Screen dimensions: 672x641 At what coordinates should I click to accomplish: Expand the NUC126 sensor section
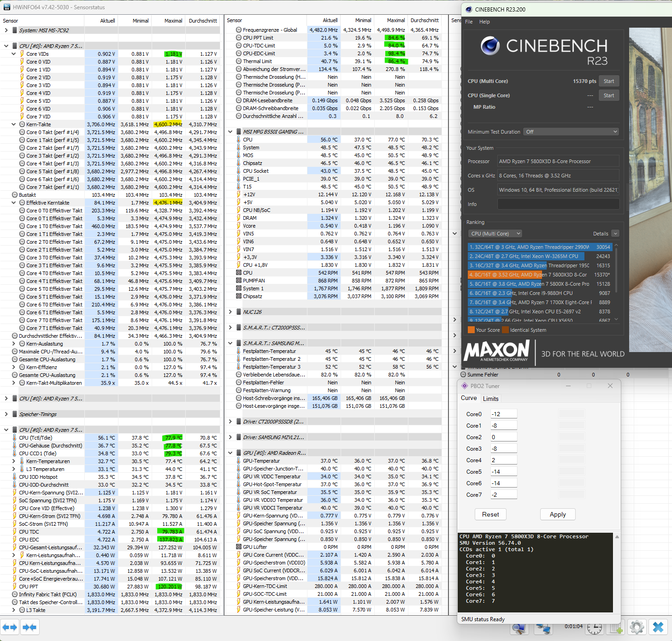tap(230, 312)
